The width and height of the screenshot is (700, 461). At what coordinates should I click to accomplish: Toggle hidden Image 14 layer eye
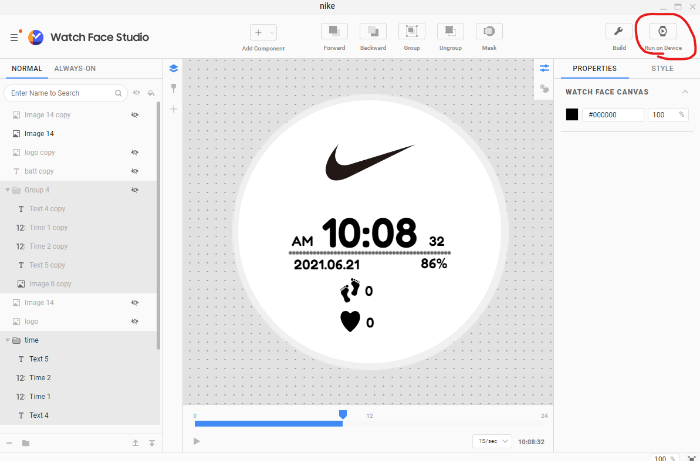click(x=134, y=302)
